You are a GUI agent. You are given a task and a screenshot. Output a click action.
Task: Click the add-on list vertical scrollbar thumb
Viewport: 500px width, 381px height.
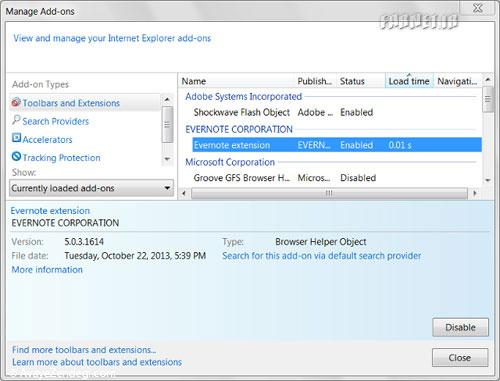pos(487,99)
